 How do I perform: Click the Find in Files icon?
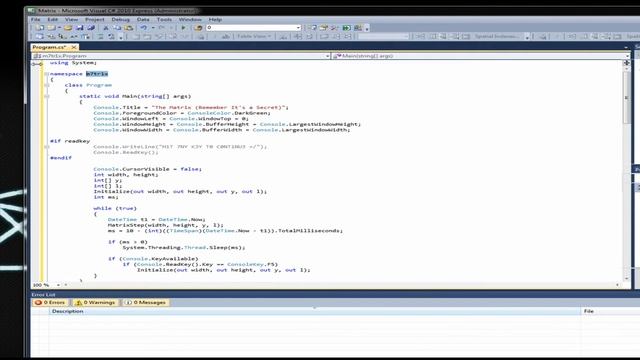[198, 28]
